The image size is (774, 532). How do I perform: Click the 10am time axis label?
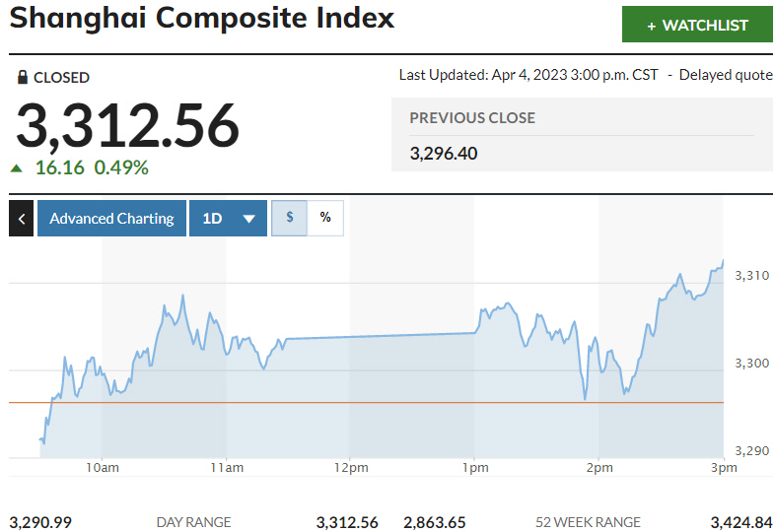[x=103, y=468]
